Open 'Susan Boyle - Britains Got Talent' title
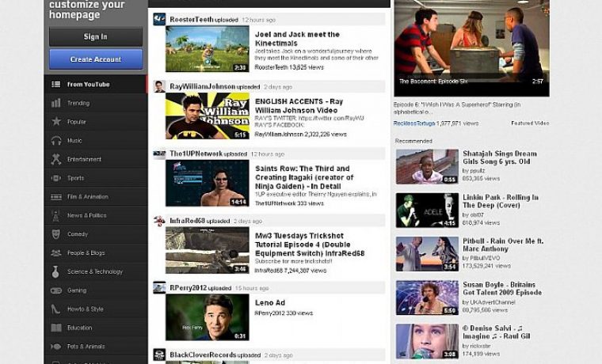The image size is (602, 364). [502, 289]
